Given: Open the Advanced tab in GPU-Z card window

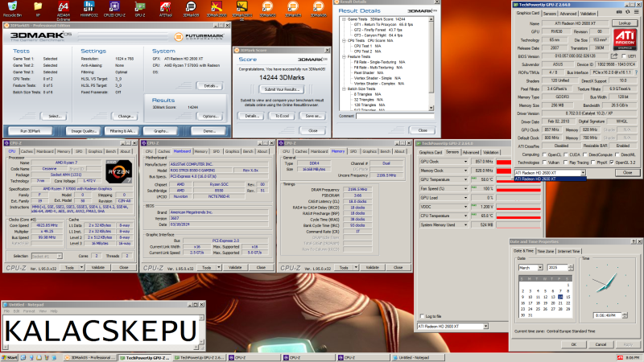Looking at the screenshot, I should (568, 14).
